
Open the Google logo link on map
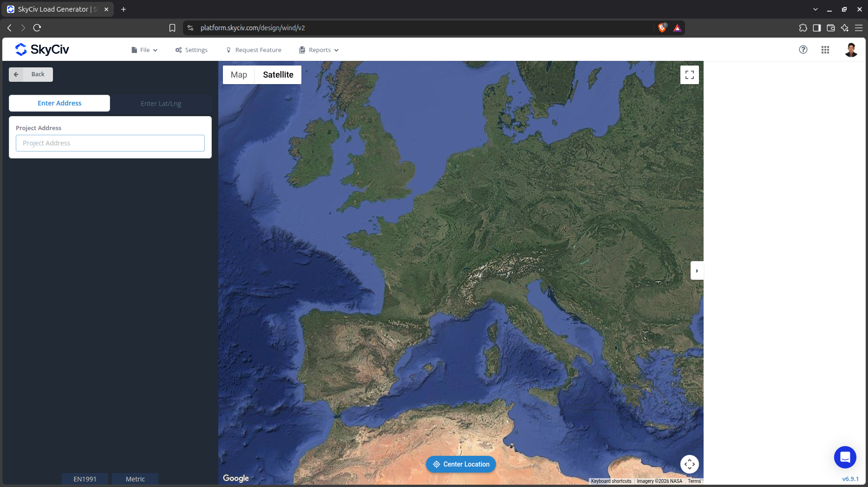point(236,478)
